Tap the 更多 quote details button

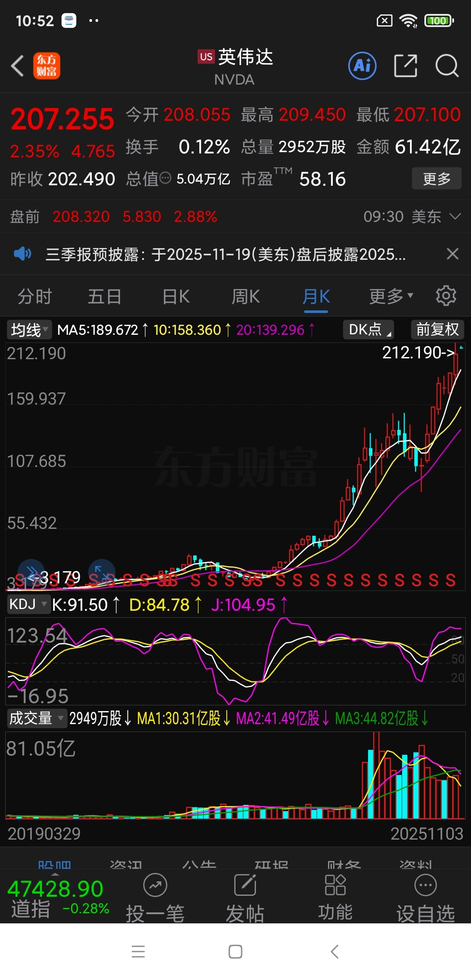(437, 178)
